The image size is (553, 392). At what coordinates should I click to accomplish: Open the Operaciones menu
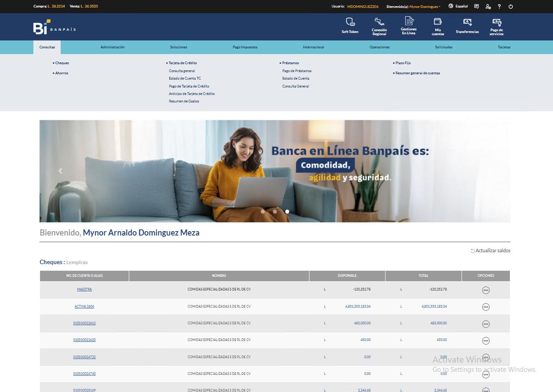click(x=380, y=47)
